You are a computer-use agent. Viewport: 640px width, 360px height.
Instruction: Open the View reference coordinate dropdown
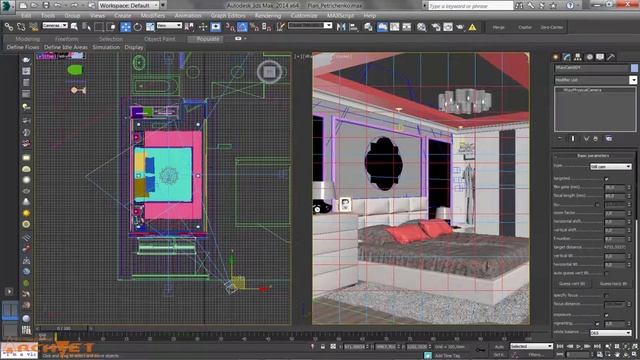pyautogui.click(x=169, y=25)
